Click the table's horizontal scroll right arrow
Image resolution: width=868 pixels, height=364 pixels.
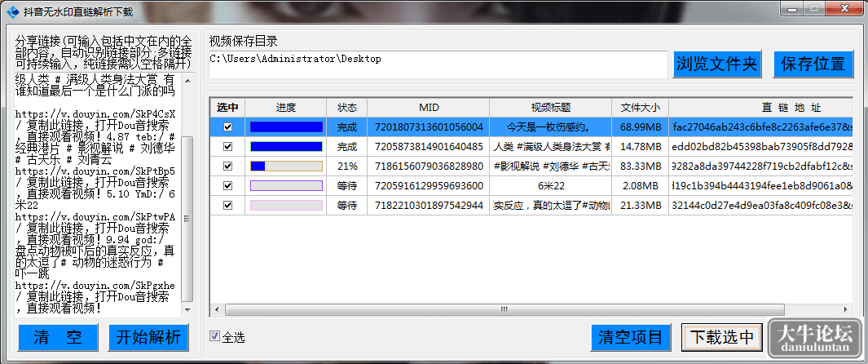846,309
